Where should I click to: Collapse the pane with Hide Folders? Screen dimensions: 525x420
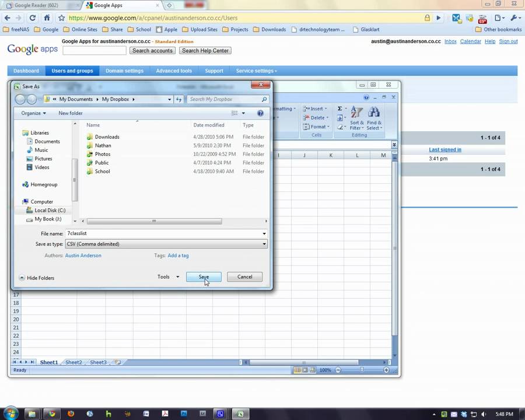point(37,278)
